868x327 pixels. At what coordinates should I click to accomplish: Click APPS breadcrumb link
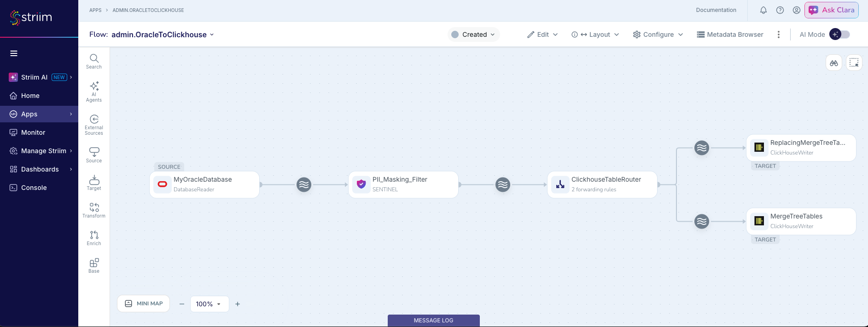[95, 10]
